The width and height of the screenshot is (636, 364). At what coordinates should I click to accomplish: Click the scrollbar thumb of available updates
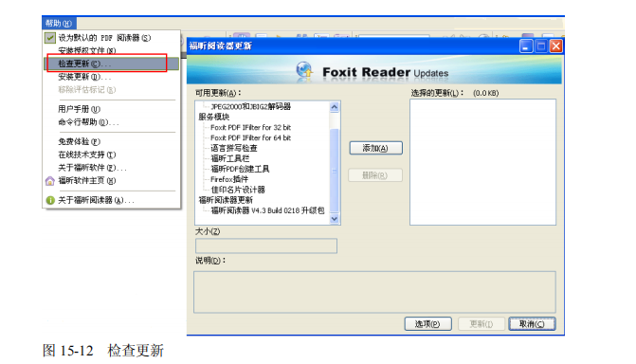click(x=335, y=171)
